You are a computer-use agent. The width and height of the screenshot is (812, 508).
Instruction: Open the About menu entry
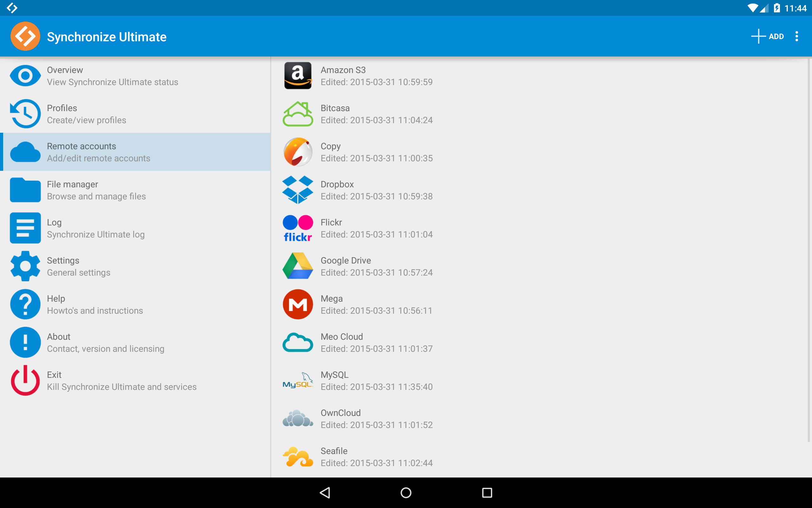tap(135, 342)
